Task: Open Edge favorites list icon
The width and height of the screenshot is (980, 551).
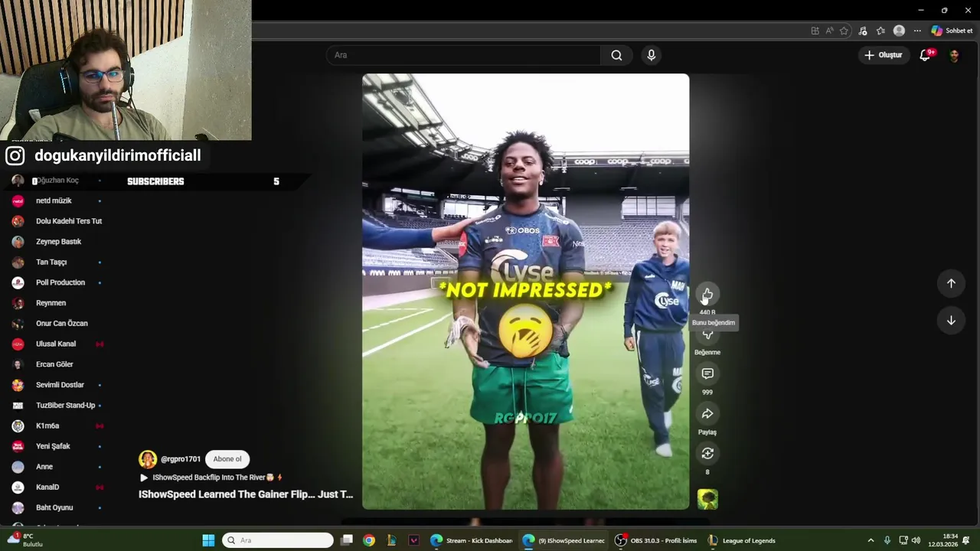Action: pos(880,31)
